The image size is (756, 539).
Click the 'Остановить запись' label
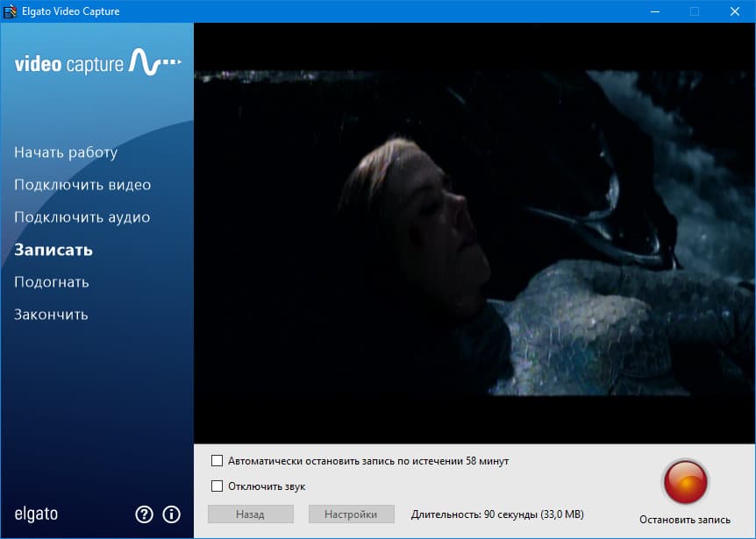click(685, 520)
